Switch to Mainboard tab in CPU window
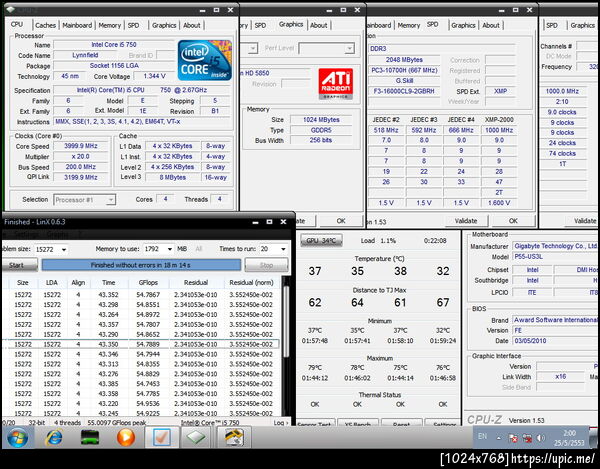Image resolution: width=600 pixels, height=469 pixels. (77, 25)
